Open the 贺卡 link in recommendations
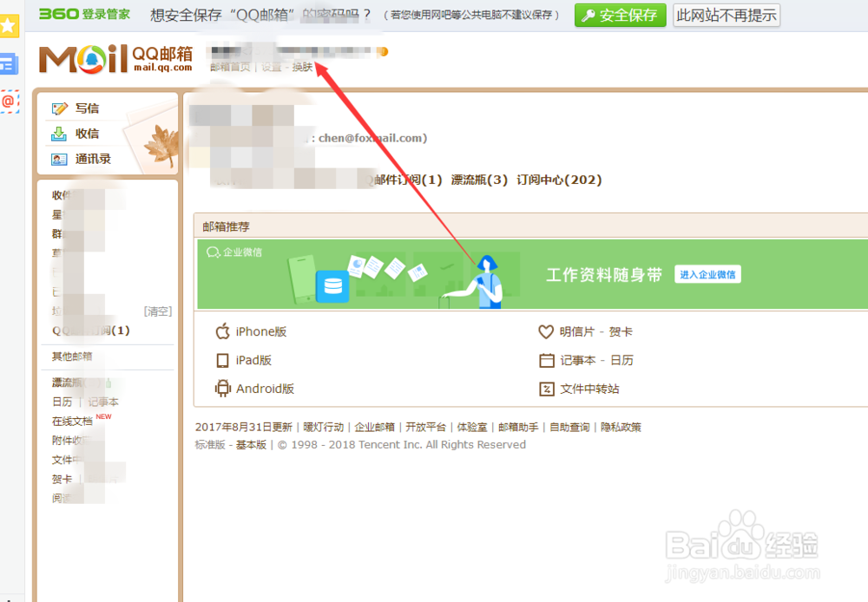Viewport: 868px width, 602px height. pos(621,332)
